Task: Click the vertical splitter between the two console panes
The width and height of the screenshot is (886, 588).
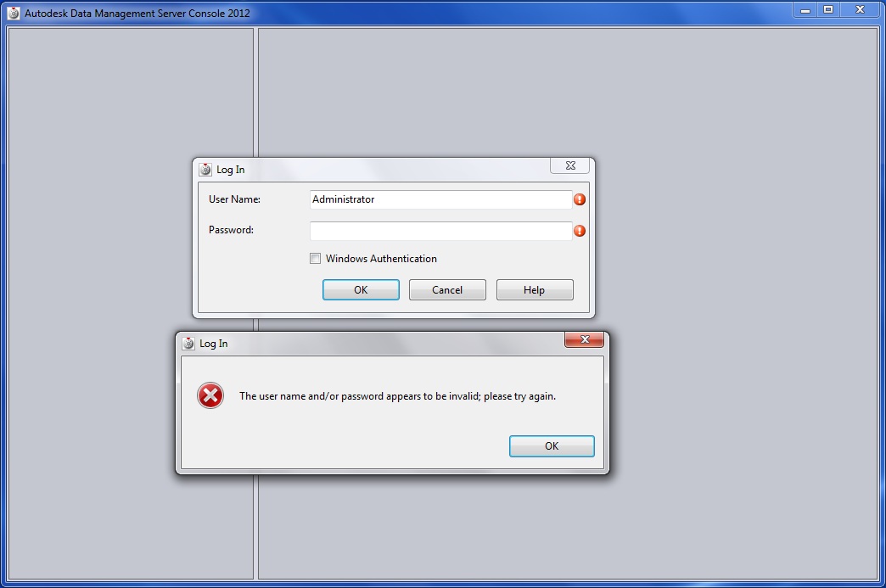Action: [256, 91]
